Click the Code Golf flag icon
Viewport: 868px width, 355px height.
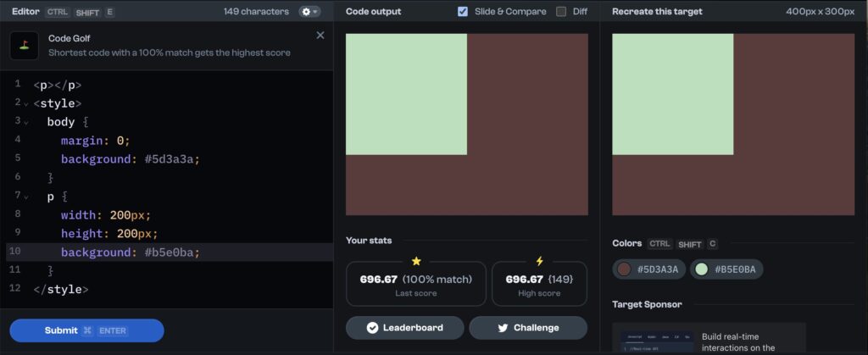coord(25,46)
